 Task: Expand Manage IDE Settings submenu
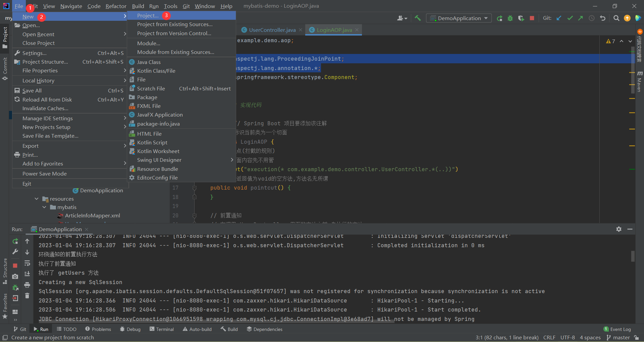(x=125, y=118)
